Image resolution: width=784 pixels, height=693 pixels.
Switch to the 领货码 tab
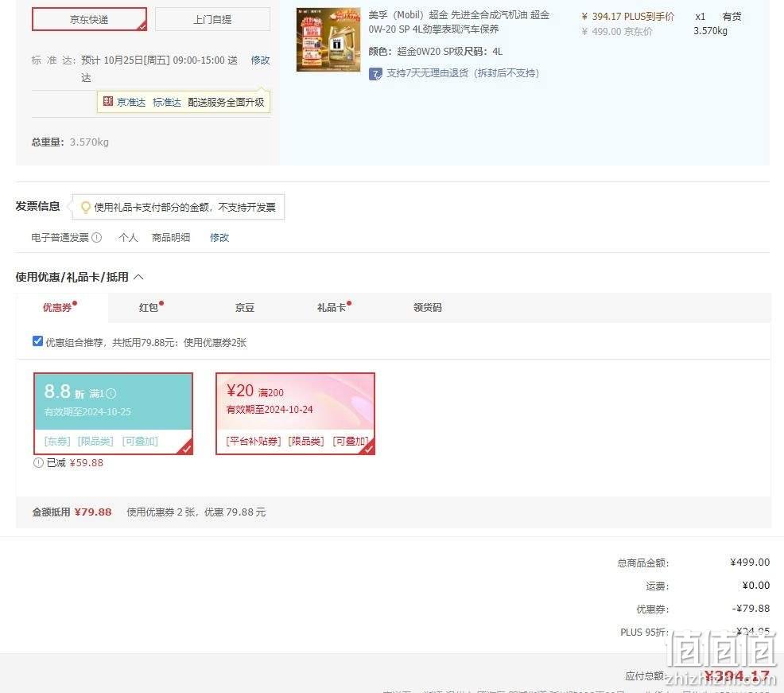click(428, 307)
